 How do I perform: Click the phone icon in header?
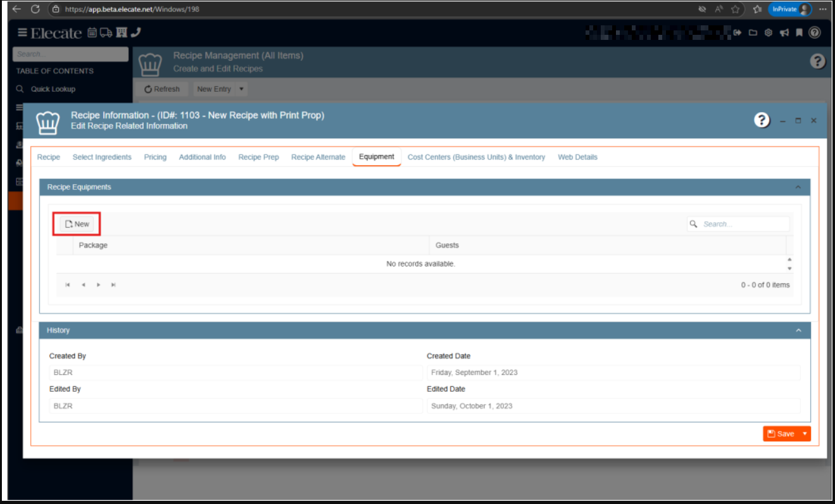pyautogui.click(x=135, y=33)
